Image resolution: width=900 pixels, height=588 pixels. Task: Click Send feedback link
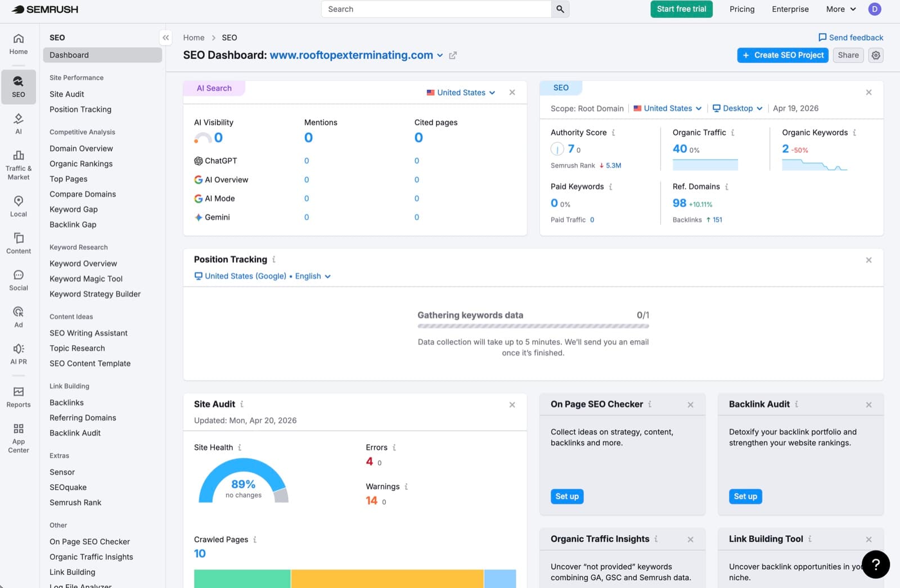[x=850, y=38]
